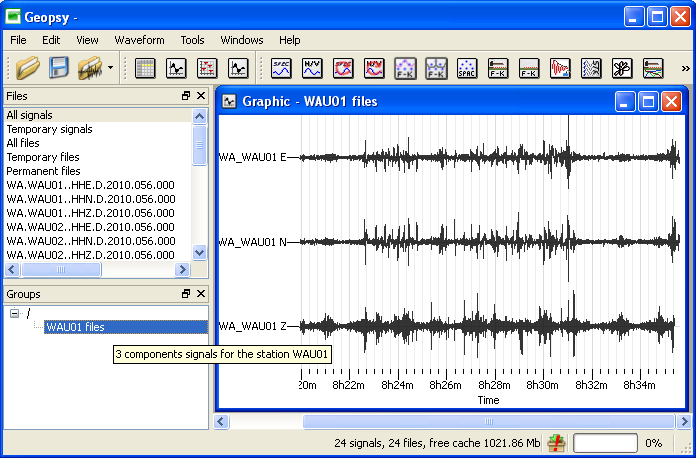Click the Open file folder icon
The image size is (696, 458).
(x=26, y=68)
